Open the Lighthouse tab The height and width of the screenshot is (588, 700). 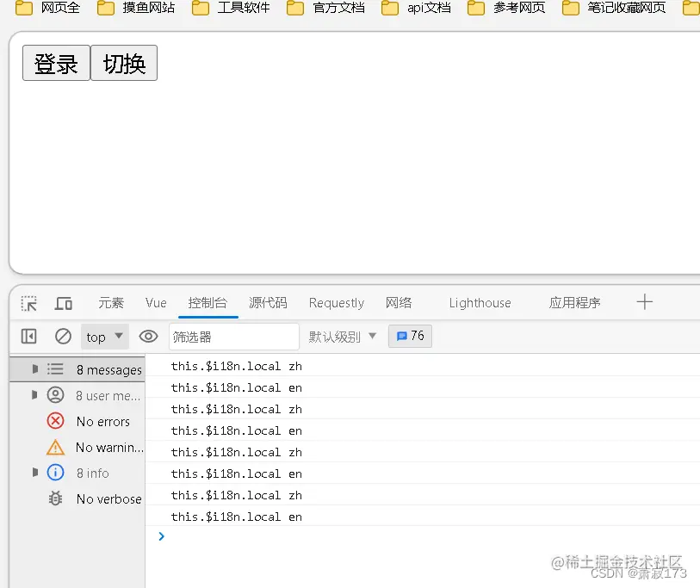point(480,303)
